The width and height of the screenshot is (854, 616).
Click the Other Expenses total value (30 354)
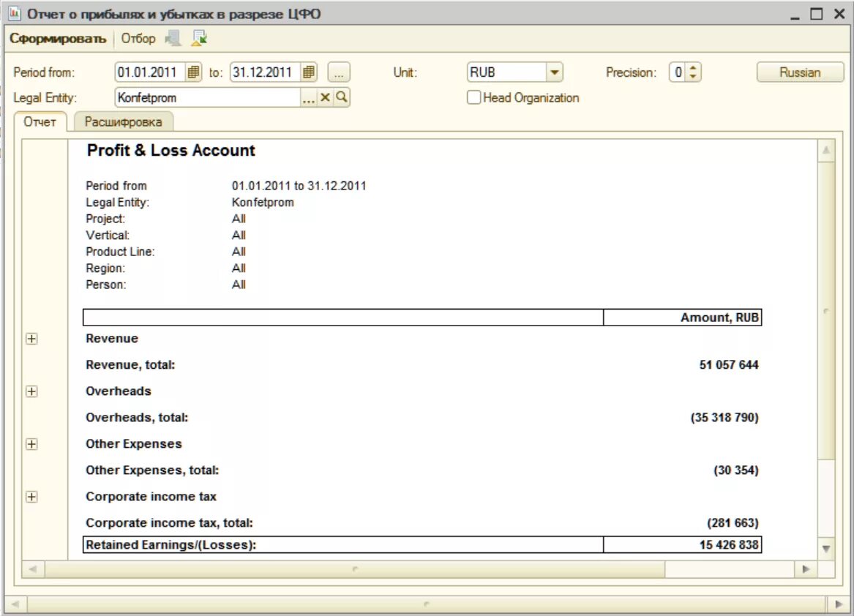tap(735, 470)
